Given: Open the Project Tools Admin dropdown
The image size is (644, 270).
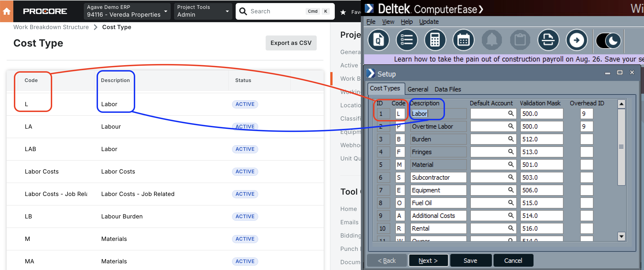Looking at the screenshot, I should pyautogui.click(x=203, y=11).
